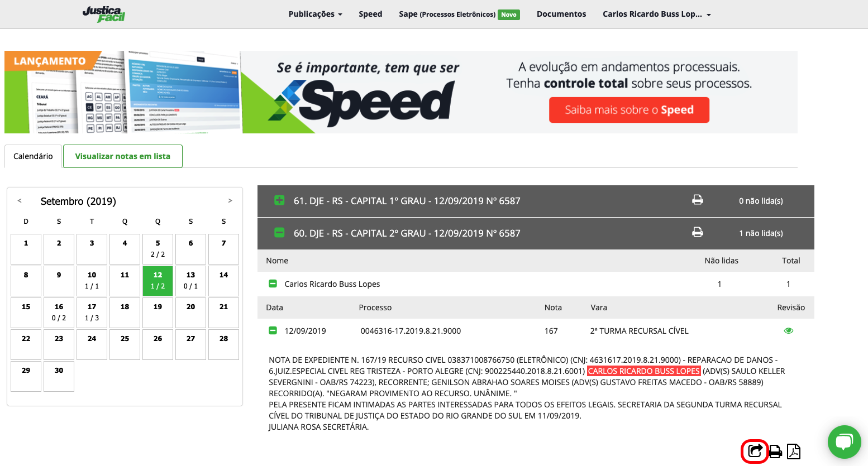Click the 1 não lida(s) label
868x466 pixels.
(761, 233)
